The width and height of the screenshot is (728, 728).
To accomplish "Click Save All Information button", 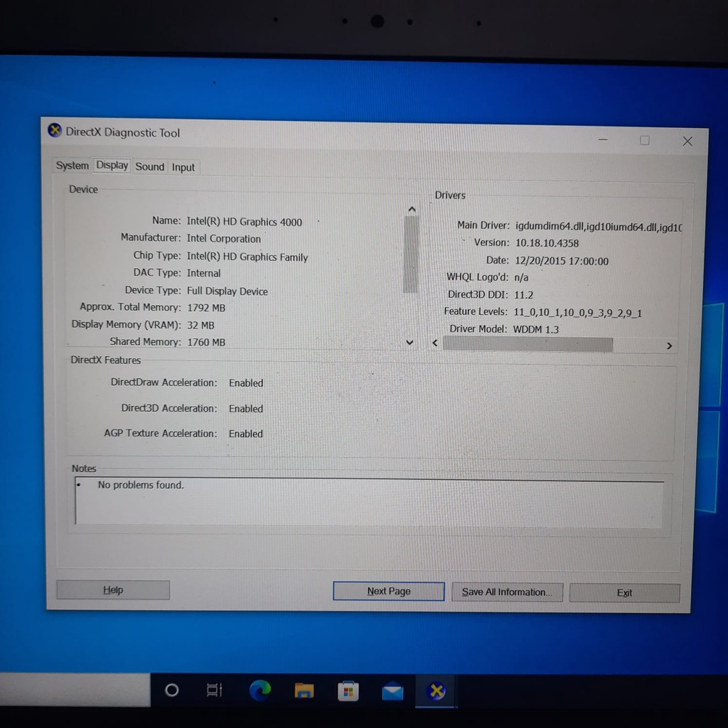I will click(507, 592).
